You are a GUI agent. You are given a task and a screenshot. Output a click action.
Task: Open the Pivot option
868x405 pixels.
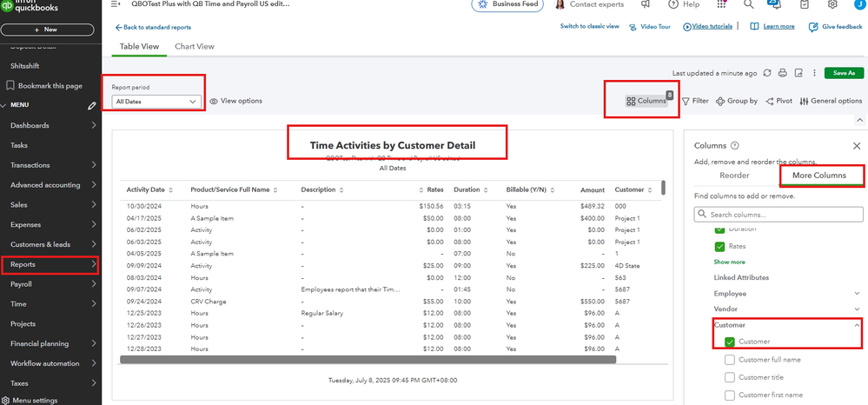pos(779,102)
